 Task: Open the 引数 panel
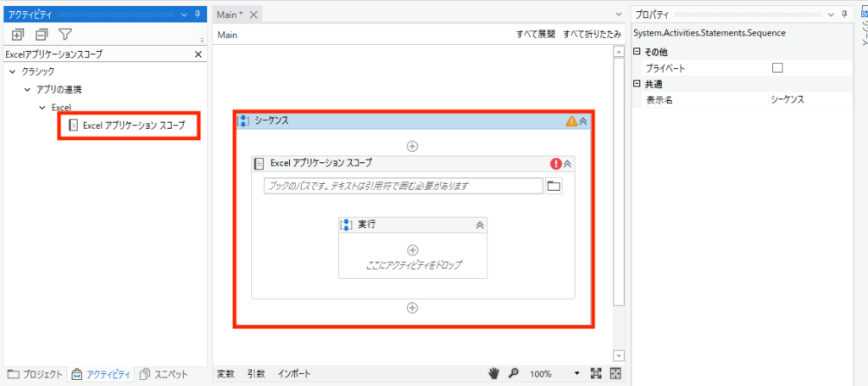pos(256,374)
